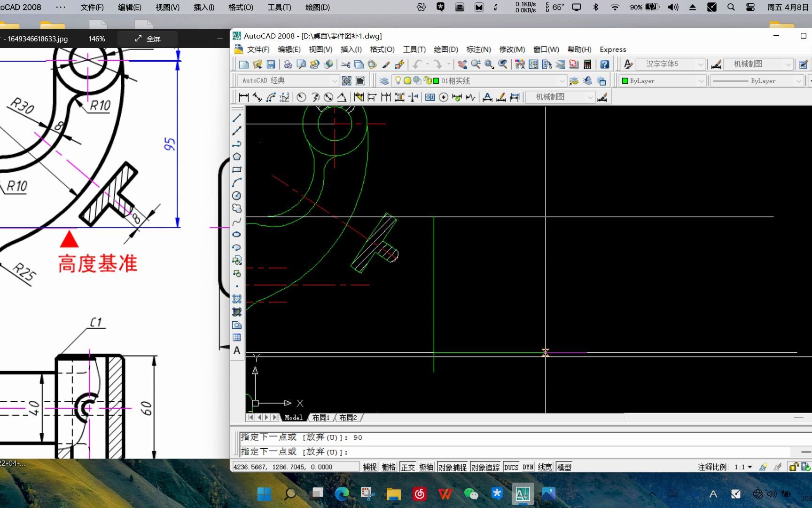
Task: Enable 栅格 grid snap mode
Action: click(389, 467)
